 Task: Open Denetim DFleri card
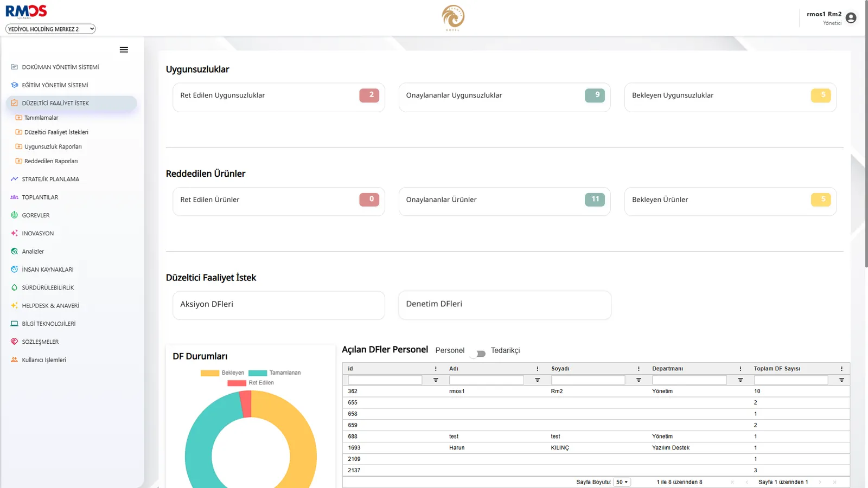coord(505,305)
